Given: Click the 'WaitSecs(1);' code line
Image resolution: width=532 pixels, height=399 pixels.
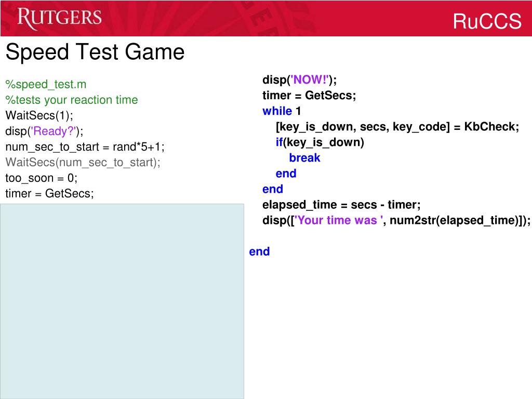Looking at the screenshot, I should [x=39, y=115].
